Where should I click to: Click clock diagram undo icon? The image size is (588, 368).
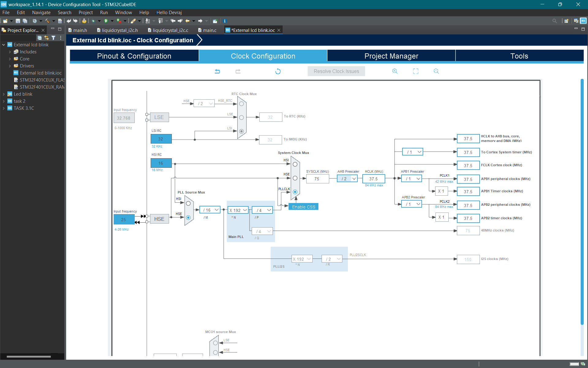(x=217, y=71)
